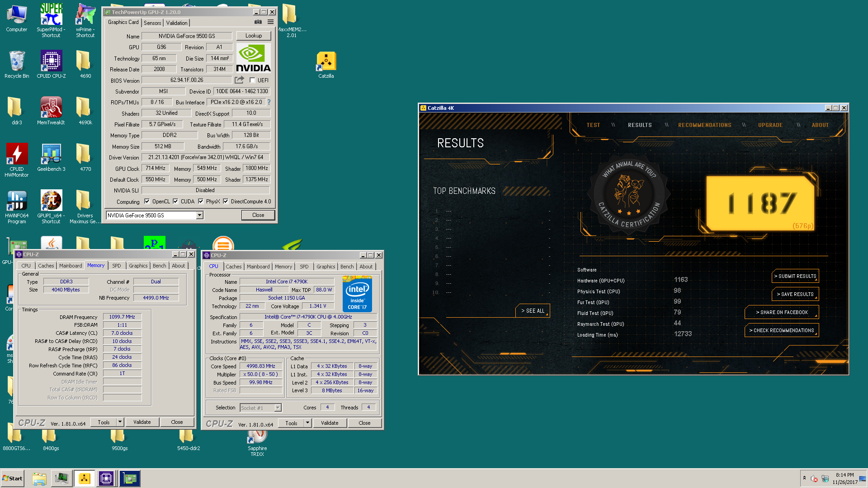Toggle the UEFI checkbox in GPU-Z
Viewport: 868px width, 488px height.
[253, 80]
